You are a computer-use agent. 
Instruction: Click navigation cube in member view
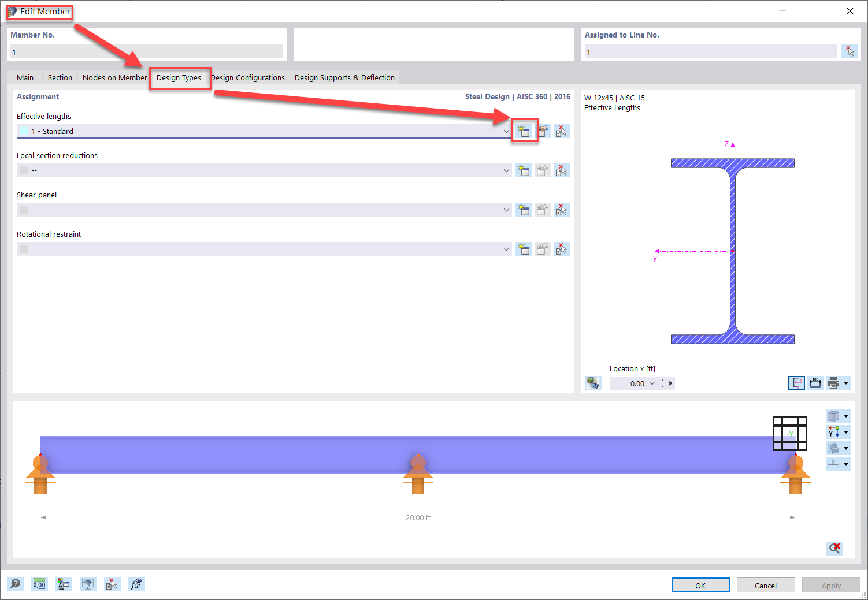[x=790, y=434]
